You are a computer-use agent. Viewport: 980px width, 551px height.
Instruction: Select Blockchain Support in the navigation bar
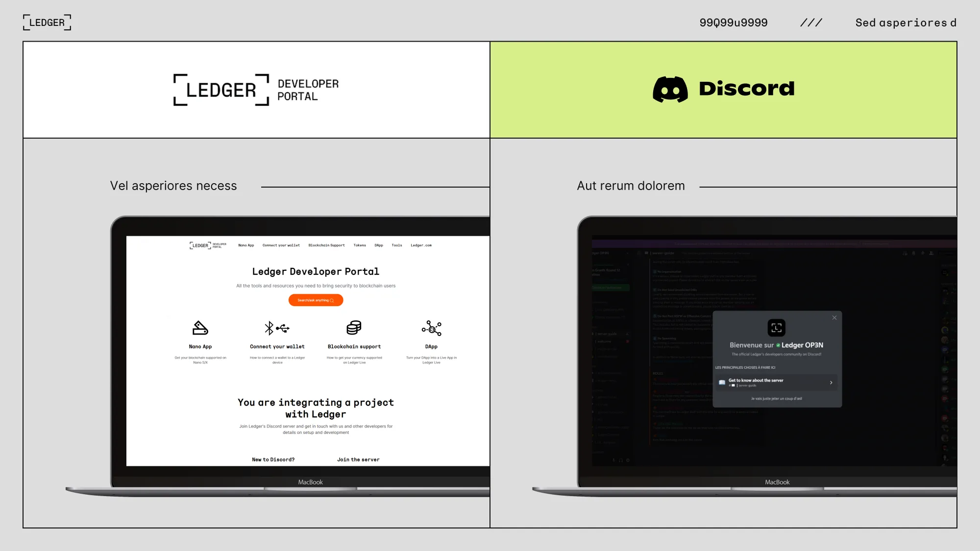[x=326, y=245]
